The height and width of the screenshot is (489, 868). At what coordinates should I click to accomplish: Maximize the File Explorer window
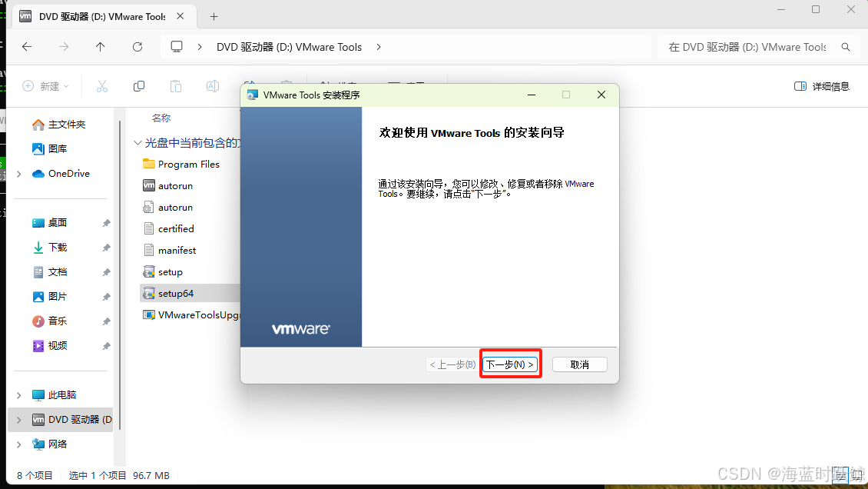816,9
